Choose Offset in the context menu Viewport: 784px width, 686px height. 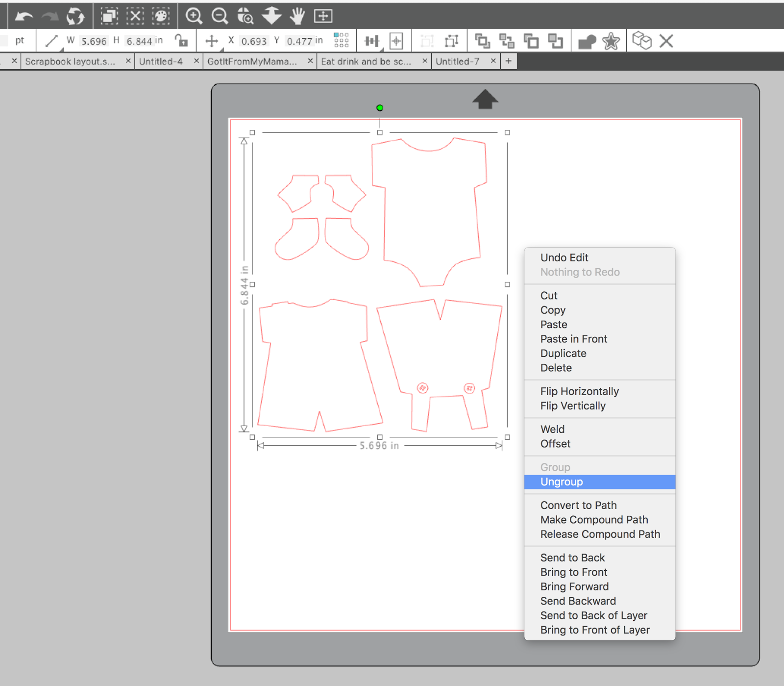[x=600, y=444]
